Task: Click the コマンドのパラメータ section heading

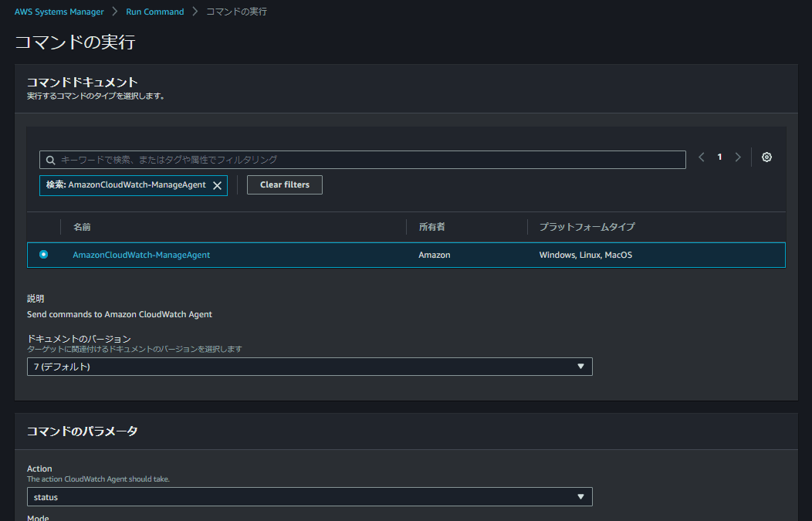Action: tap(83, 431)
